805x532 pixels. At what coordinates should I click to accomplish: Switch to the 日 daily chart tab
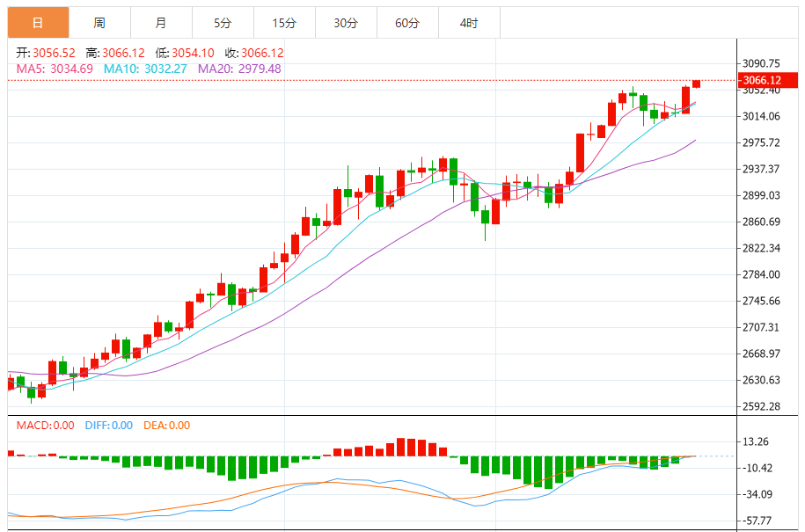[37, 22]
